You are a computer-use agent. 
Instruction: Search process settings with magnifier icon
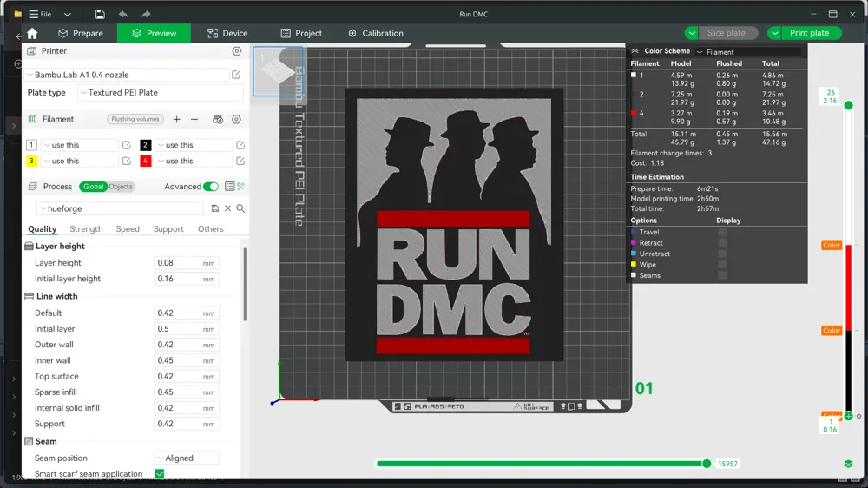click(x=240, y=208)
